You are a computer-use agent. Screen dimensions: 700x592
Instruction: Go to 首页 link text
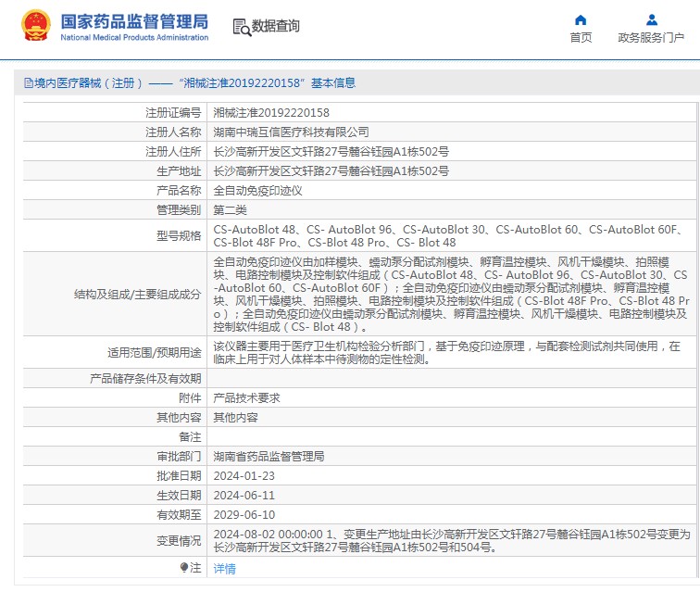[581, 38]
